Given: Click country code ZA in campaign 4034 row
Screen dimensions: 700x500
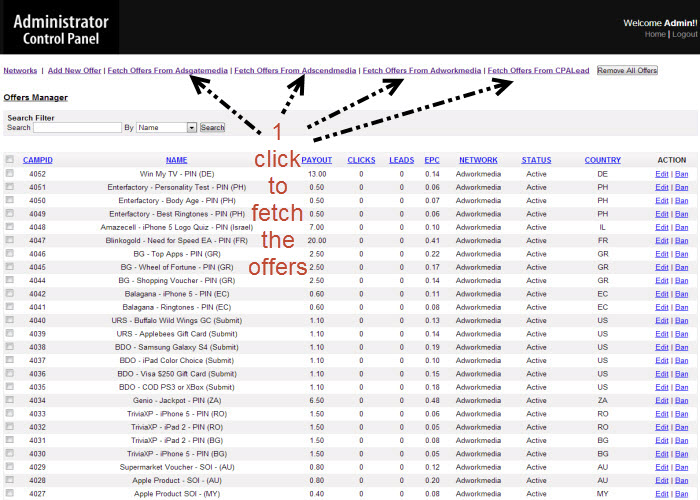Looking at the screenshot, I should tap(603, 400).
